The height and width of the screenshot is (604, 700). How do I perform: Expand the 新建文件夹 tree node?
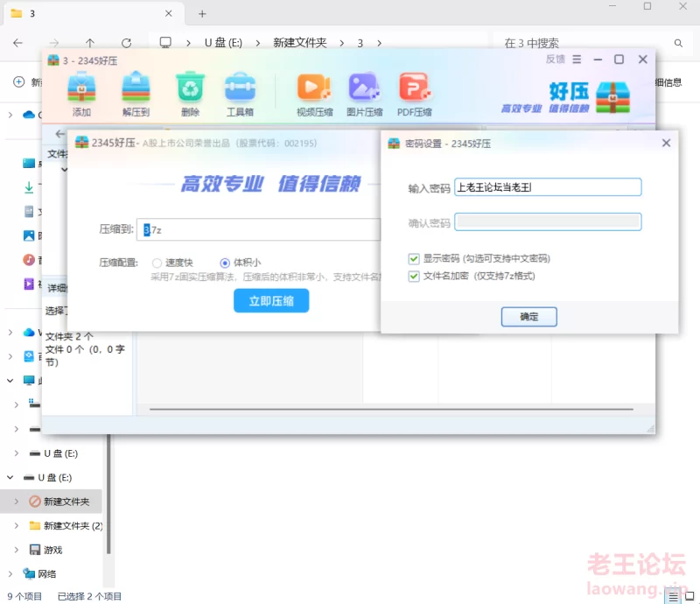pyautogui.click(x=17, y=502)
